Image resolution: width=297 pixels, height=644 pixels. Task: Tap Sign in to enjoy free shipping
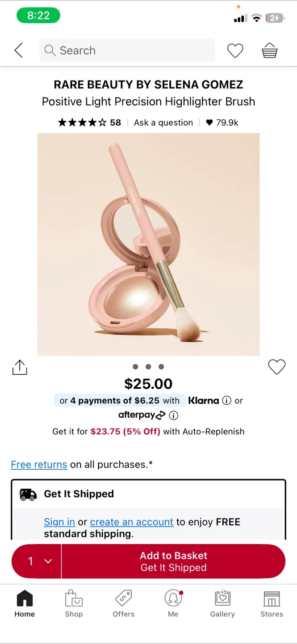pos(59,522)
